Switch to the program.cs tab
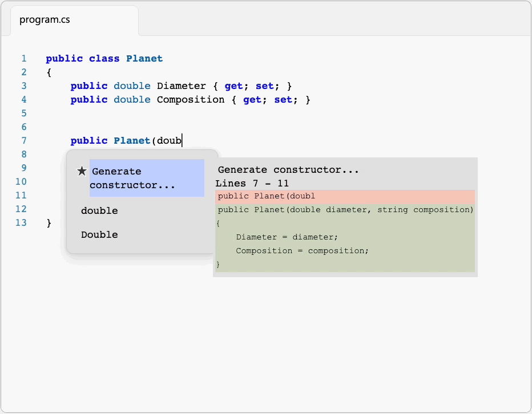The image size is (532, 414). [45, 20]
